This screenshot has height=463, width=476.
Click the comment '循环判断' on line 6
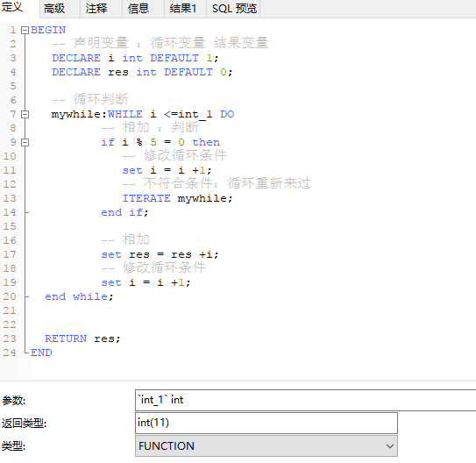tap(90, 99)
